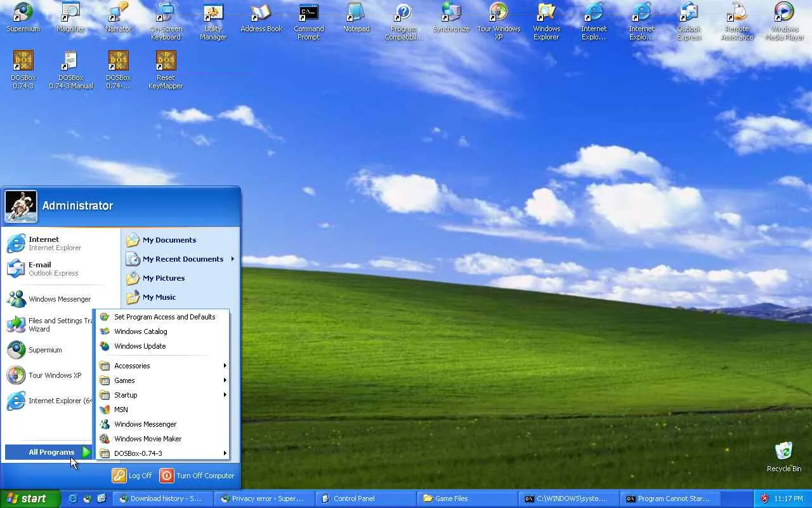Expand the Accessories submenu
812x508 pixels.
(x=162, y=366)
